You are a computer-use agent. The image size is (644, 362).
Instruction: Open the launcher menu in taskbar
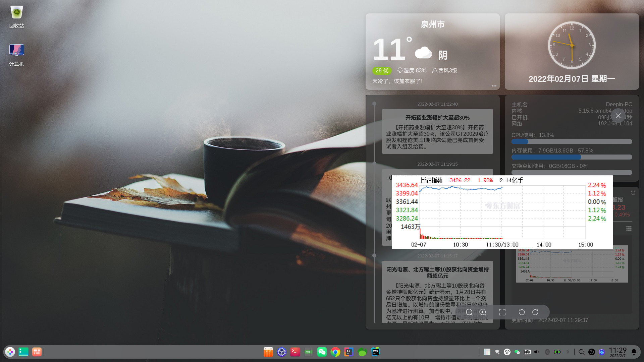(10, 352)
